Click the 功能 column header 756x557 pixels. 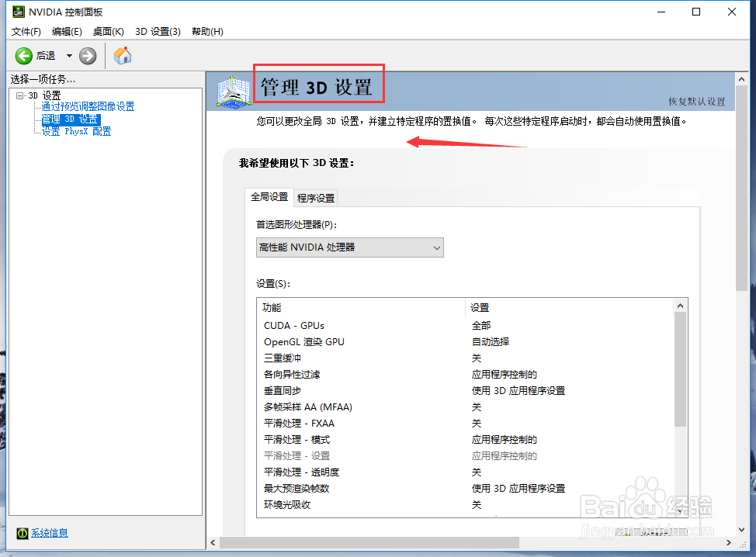pos(361,307)
